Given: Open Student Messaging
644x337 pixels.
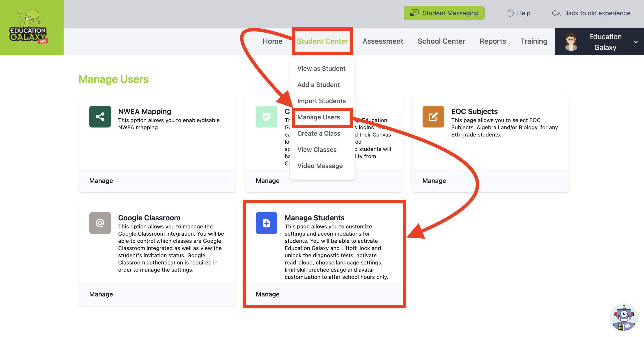Looking at the screenshot, I should 444,13.
